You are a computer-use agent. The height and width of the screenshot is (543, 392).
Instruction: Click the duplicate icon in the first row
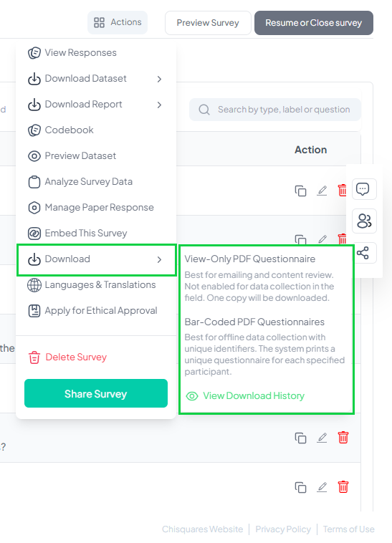point(300,191)
